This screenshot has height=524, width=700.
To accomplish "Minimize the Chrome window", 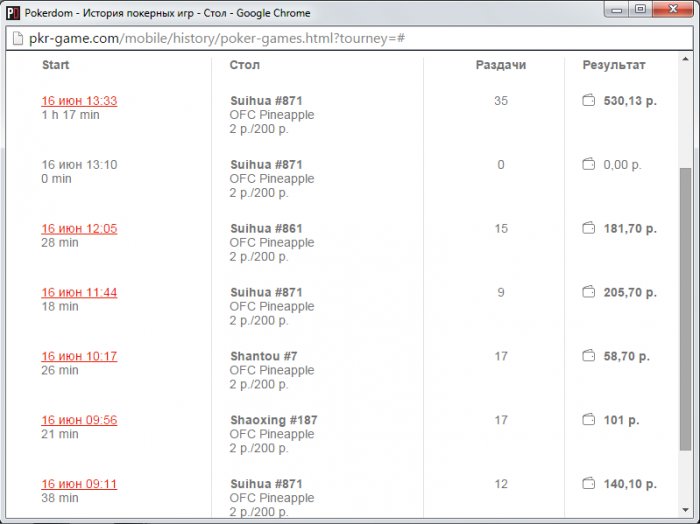I will [617, 9].
